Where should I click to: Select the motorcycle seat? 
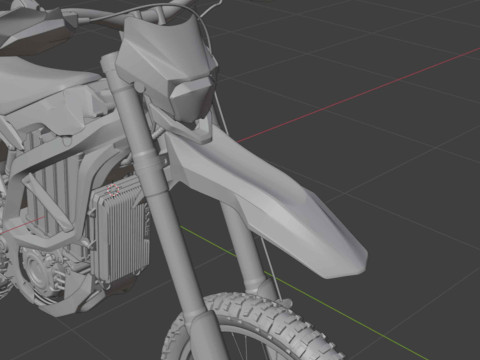click(43, 82)
